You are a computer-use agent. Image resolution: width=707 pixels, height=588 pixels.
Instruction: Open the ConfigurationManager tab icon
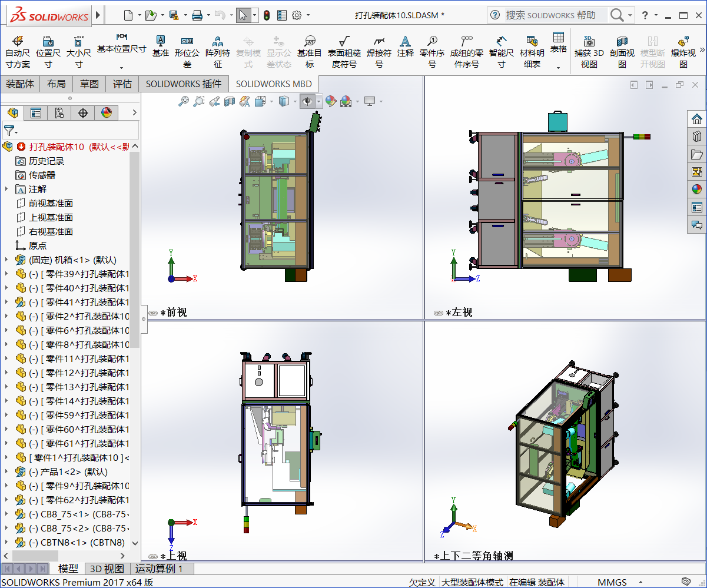coord(59,113)
